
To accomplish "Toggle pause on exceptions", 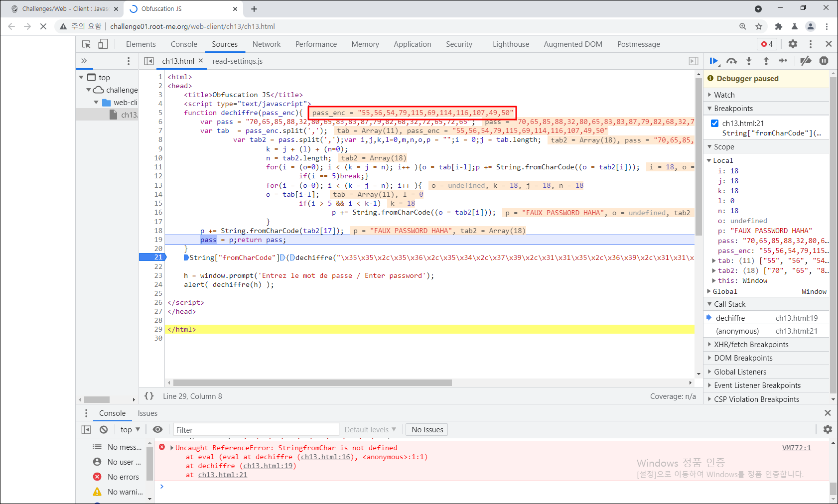I will (824, 61).
